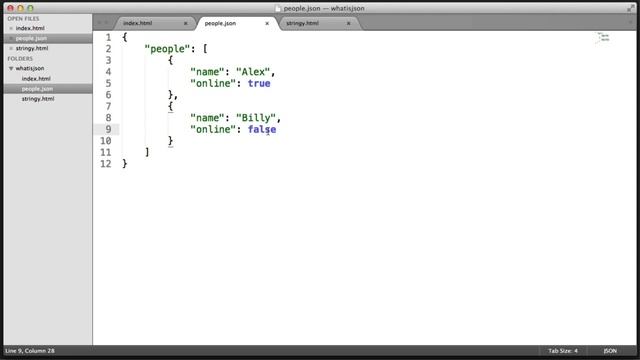This screenshot has height=360, width=640.
Task: Click the "Billy" string value
Action: point(256,118)
